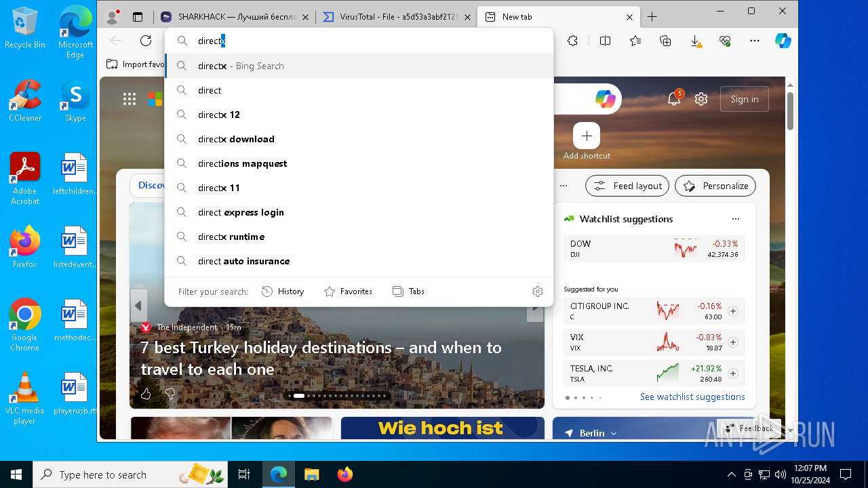Open the Settings and more ellipsis menu
Screen dimensions: 868x488
coord(755,41)
